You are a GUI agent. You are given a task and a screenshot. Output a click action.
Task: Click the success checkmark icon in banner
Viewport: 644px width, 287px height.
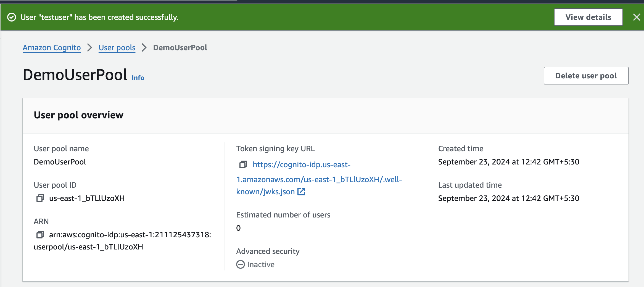12,17
